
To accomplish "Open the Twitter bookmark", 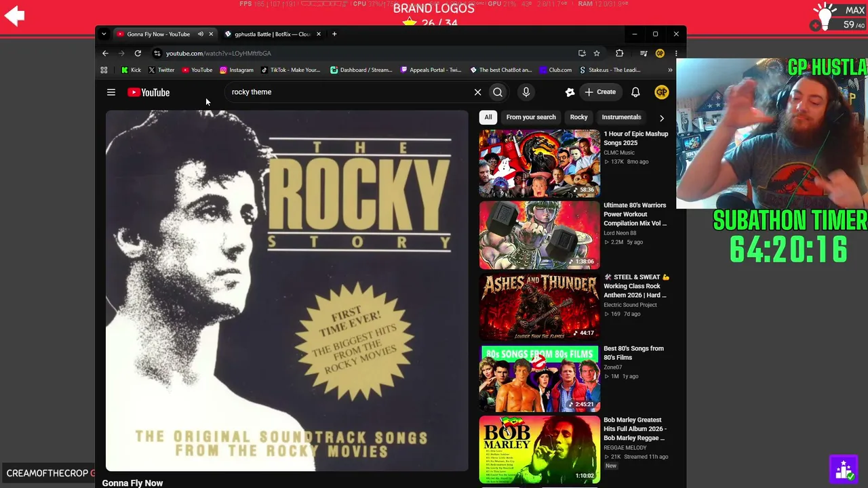I will tap(161, 70).
